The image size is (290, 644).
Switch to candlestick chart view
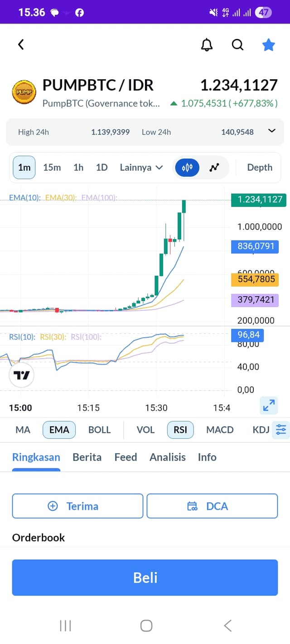pyautogui.click(x=187, y=168)
